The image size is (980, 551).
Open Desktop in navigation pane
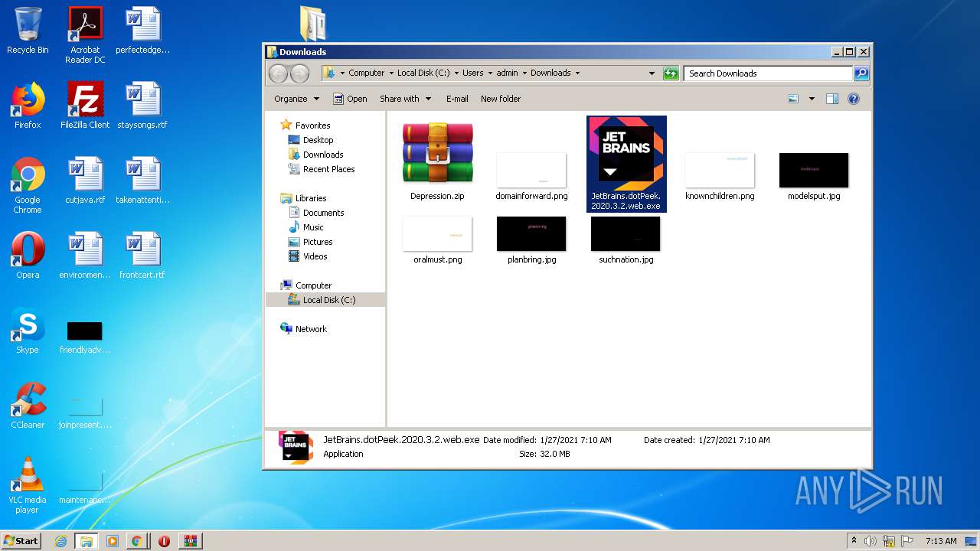[311, 140]
